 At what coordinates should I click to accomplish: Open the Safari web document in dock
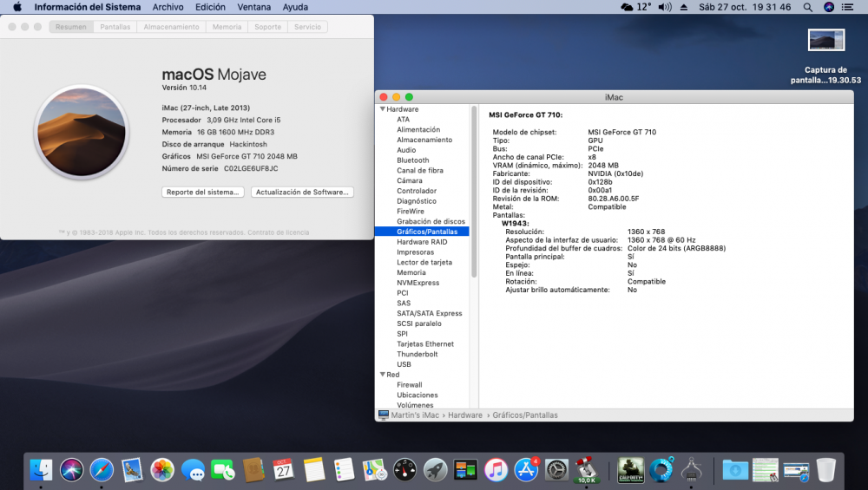(x=796, y=471)
